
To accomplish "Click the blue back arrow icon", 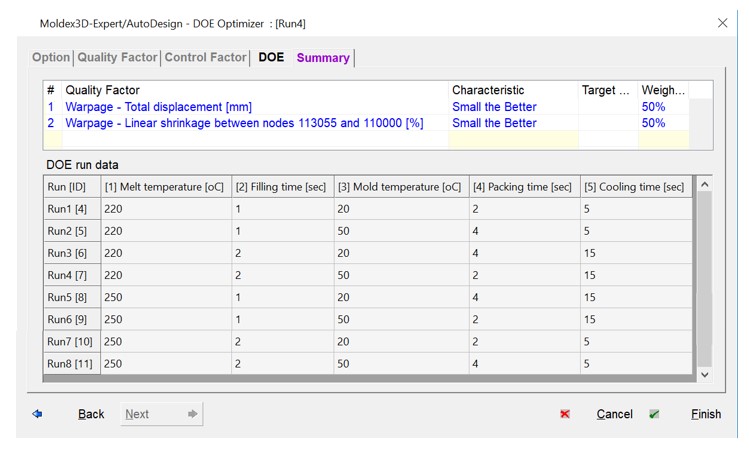I will (37, 414).
